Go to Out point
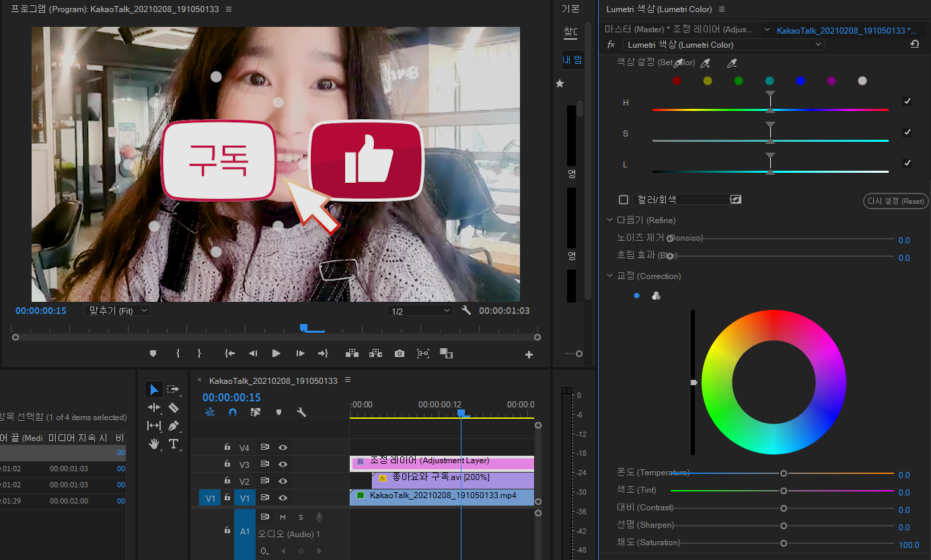Screen dimensions: 931x560 323,354
